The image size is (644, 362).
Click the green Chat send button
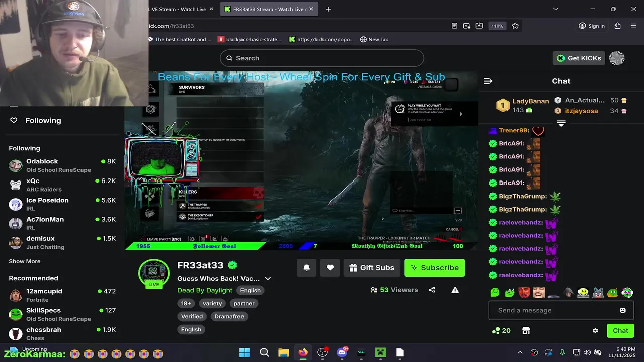[x=620, y=331]
